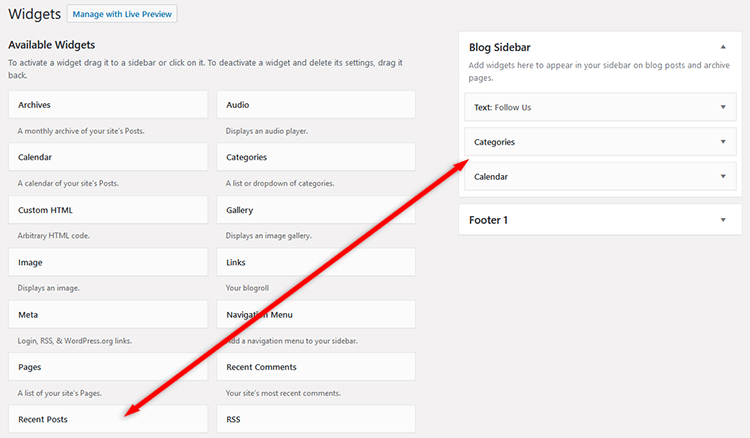750x438 pixels.
Task: Select the Meta widget
Action: click(108, 315)
